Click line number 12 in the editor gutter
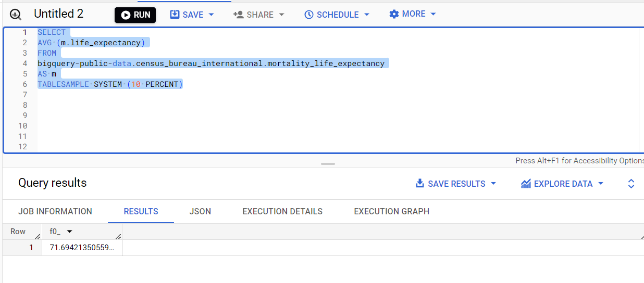Image resolution: width=644 pixels, height=283 pixels. (x=22, y=147)
